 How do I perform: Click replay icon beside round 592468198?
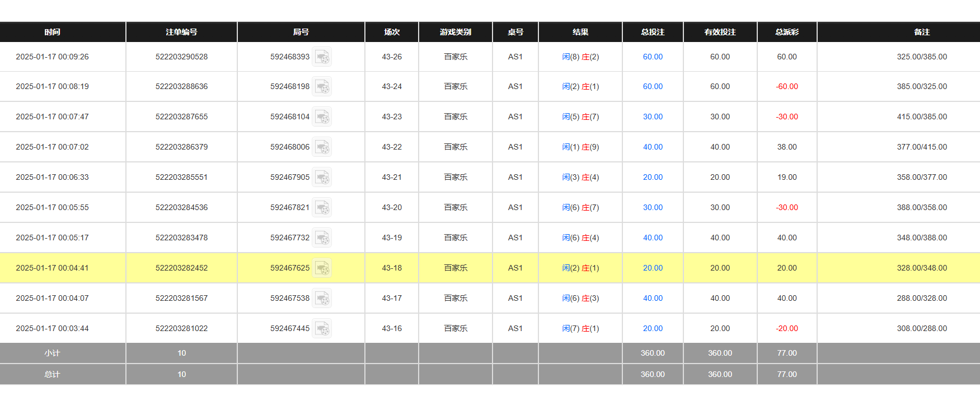click(322, 87)
